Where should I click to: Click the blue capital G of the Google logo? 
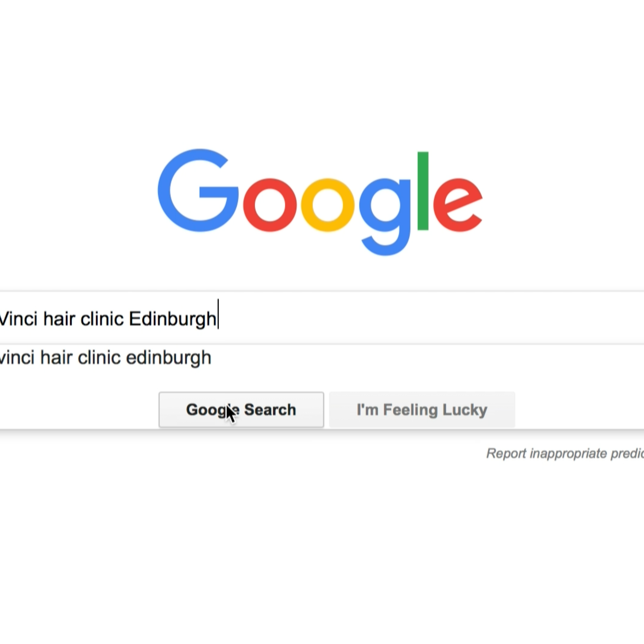(x=198, y=191)
